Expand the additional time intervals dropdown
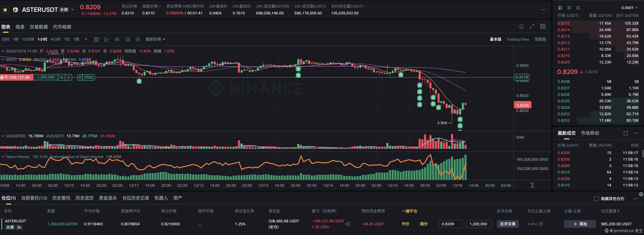This screenshot has width=644, height=235. click(86, 39)
